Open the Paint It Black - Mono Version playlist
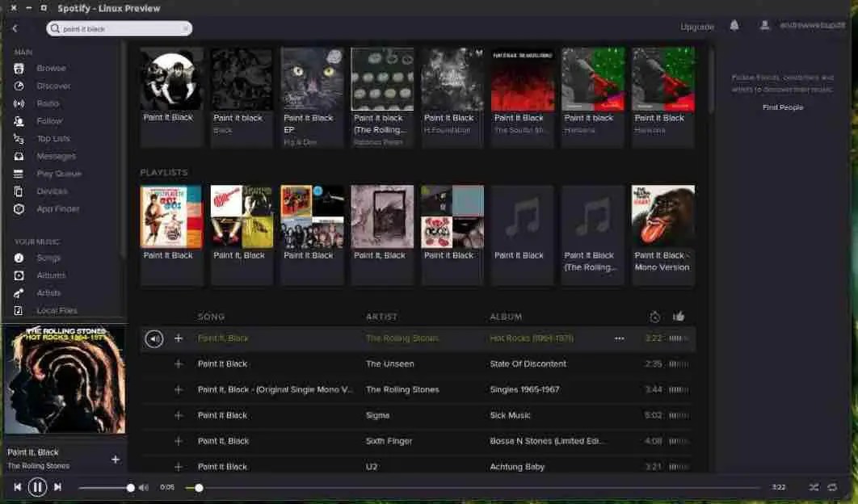The height and width of the screenshot is (504, 858). [663, 216]
